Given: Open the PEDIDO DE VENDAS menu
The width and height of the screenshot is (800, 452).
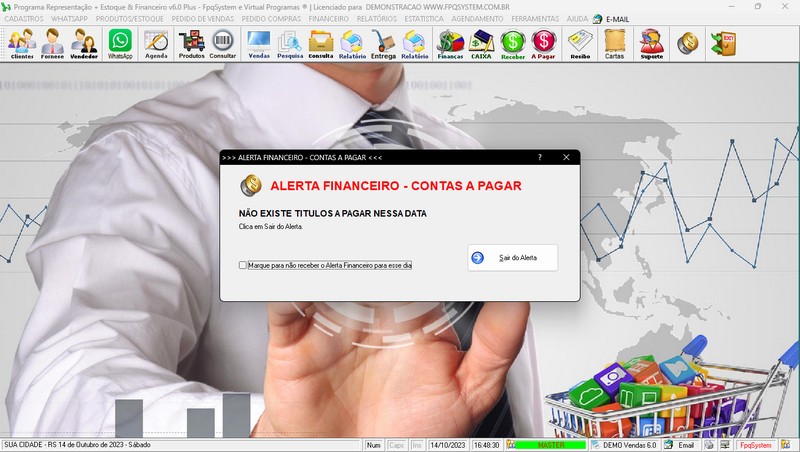Looking at the screenshot, I should [x=203, y=19].
